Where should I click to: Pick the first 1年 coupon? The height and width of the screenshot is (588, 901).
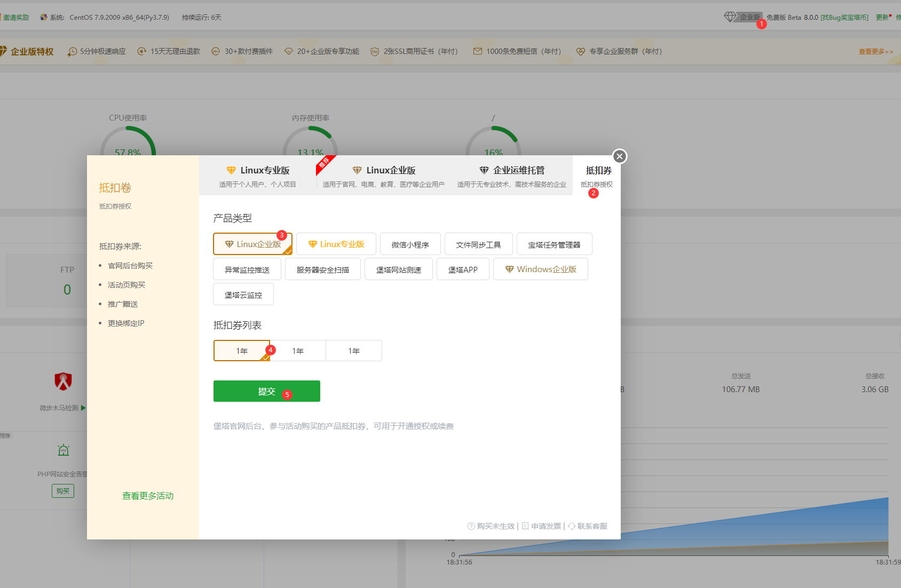[242, 351]
